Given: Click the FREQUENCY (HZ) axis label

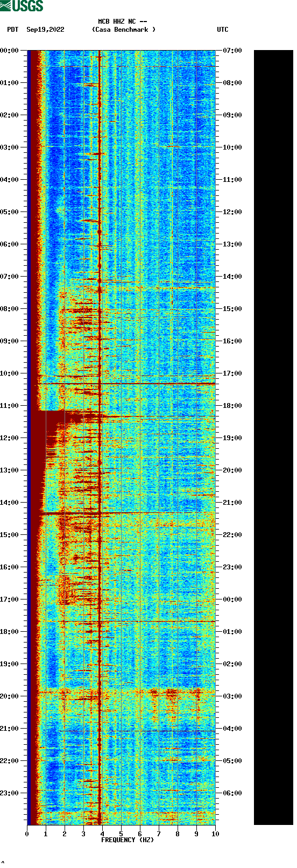Looking at the screenshot, I should pos(128,839).
